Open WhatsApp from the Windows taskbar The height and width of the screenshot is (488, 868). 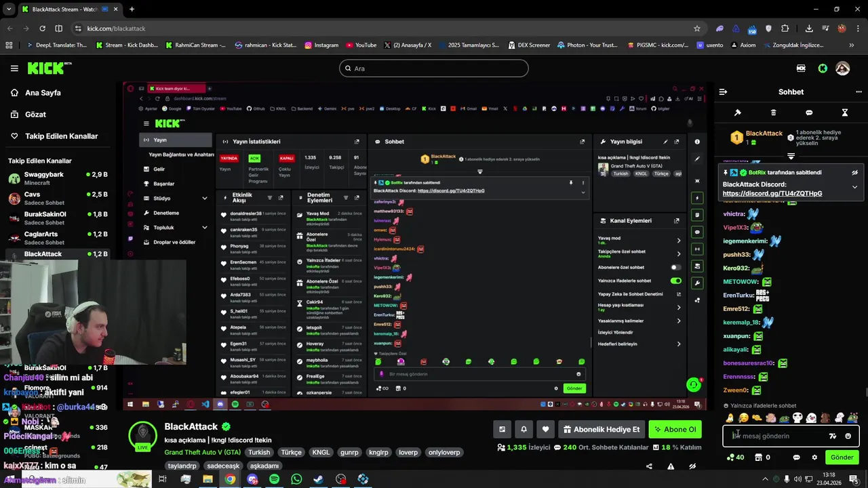click(x=296, y=479)
